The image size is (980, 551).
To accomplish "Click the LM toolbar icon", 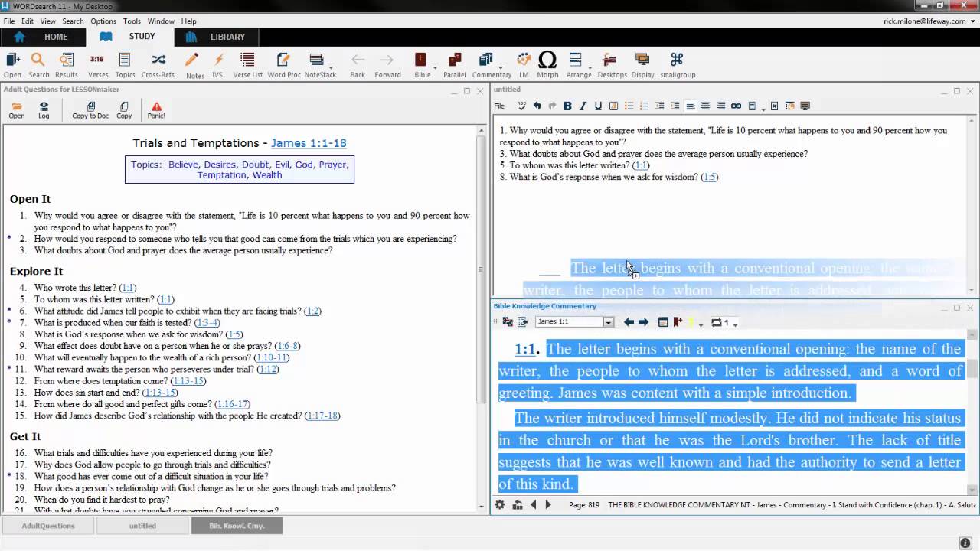I will (524, 65).
